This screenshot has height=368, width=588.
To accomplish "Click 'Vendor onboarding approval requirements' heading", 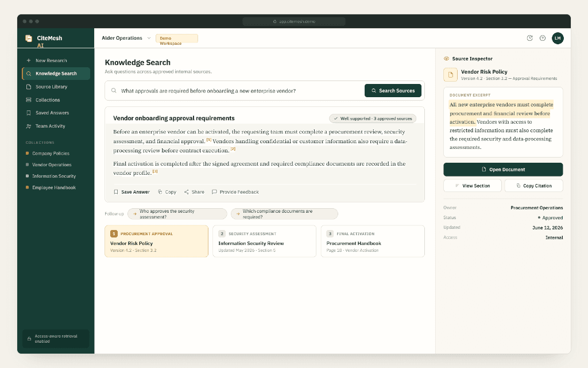I will point(174,118).
